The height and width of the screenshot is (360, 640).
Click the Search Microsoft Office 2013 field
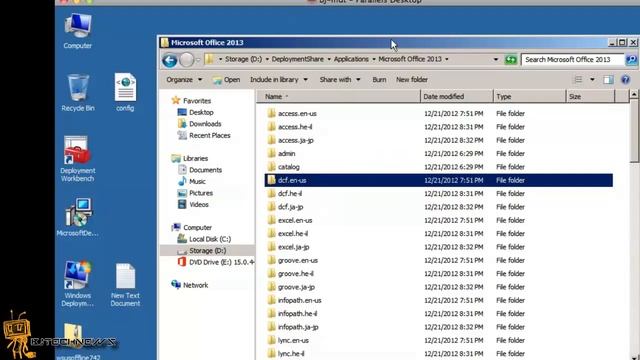(573, 60)
